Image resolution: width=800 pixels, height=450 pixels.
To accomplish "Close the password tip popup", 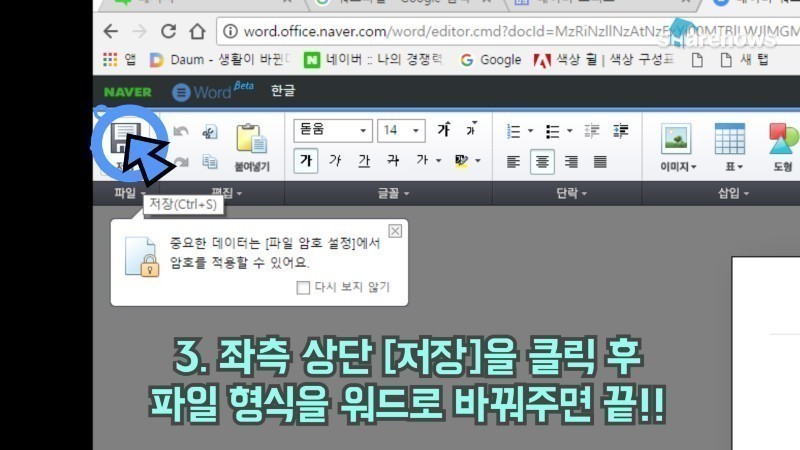I will click(x=395, y=231).
